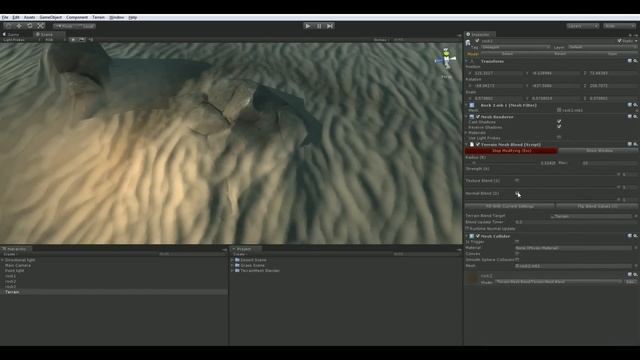Open the GameObject menu

pyautogui.click(x=51, y=18)
